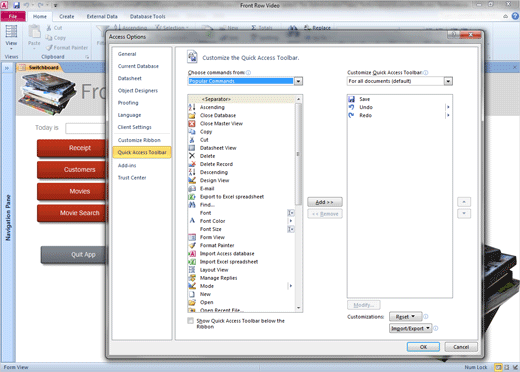Pick the Export to Excel spreadsheet icon

pos(192,197)
